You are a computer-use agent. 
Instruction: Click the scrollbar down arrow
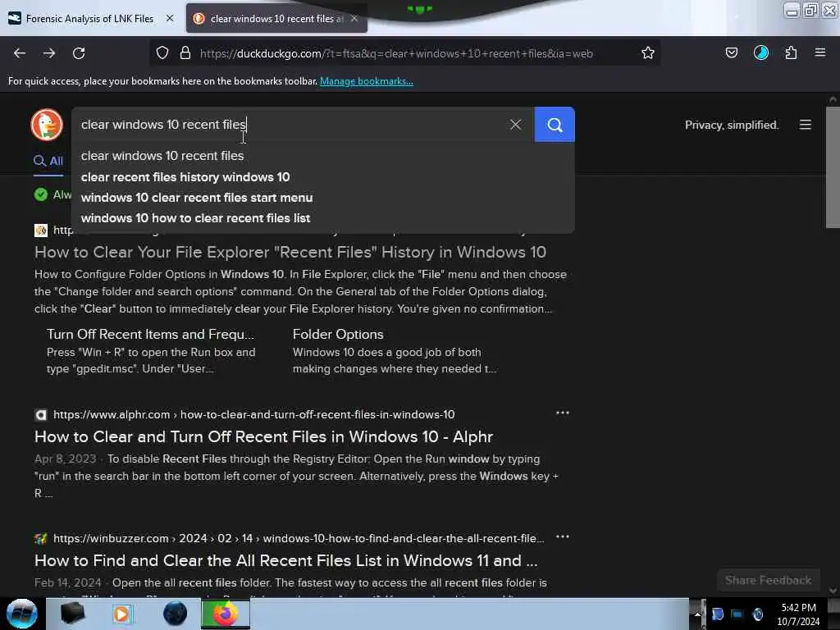(x=833, y=591)
